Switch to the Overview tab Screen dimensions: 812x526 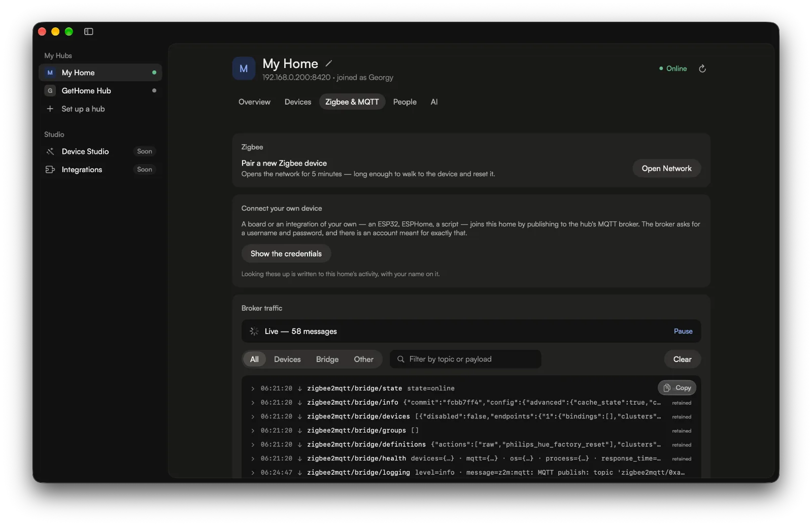254,102
